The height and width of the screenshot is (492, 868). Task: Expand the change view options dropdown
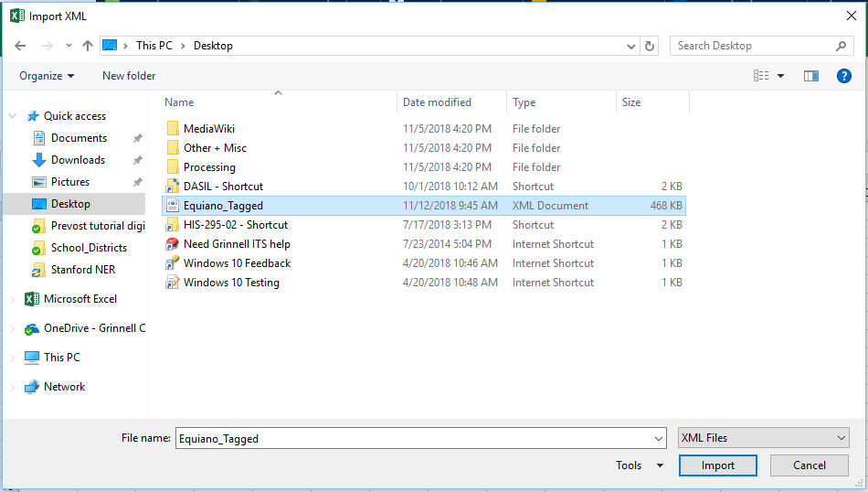click(781, 76)
